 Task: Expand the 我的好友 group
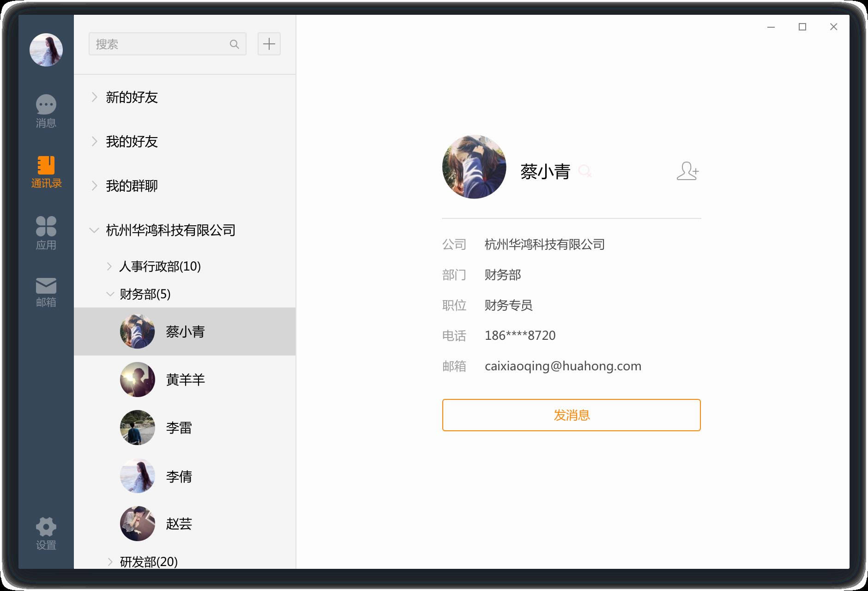(x=185, y=141)
